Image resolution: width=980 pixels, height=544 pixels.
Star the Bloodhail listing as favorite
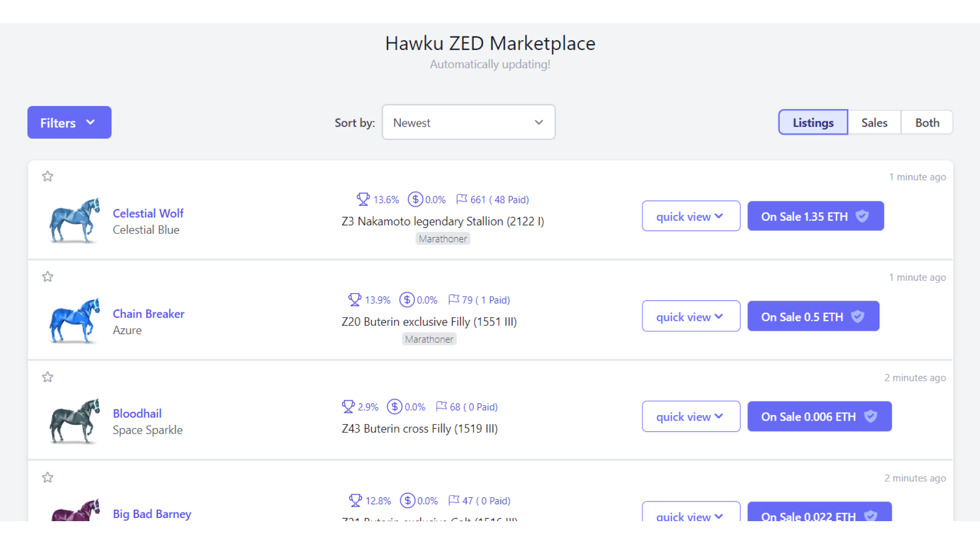pos(48,377)
